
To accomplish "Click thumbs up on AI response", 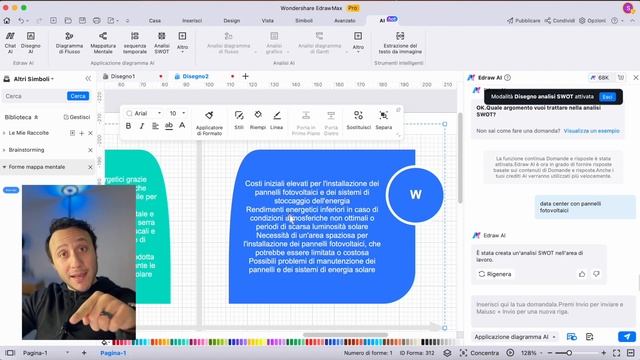I will click(582, 274).
